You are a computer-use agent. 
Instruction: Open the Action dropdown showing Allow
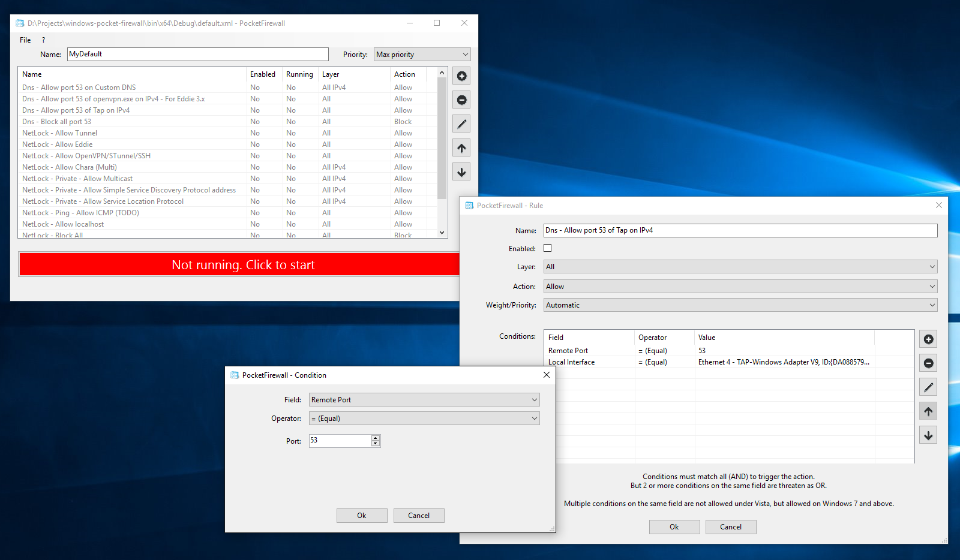pyautogui.click(x=740, y=287)
